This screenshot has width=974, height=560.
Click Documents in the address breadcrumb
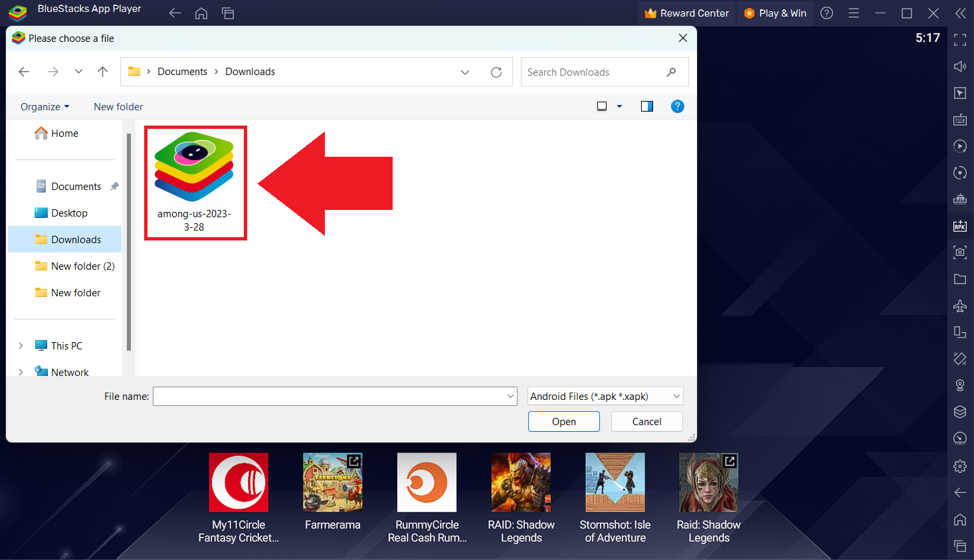(182, 72)
